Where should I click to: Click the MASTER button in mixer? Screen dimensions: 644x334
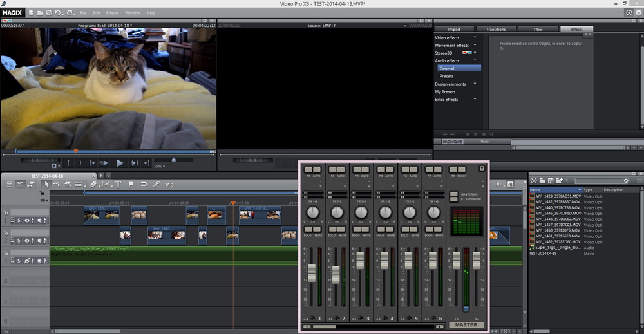click(x=466, y=325)
